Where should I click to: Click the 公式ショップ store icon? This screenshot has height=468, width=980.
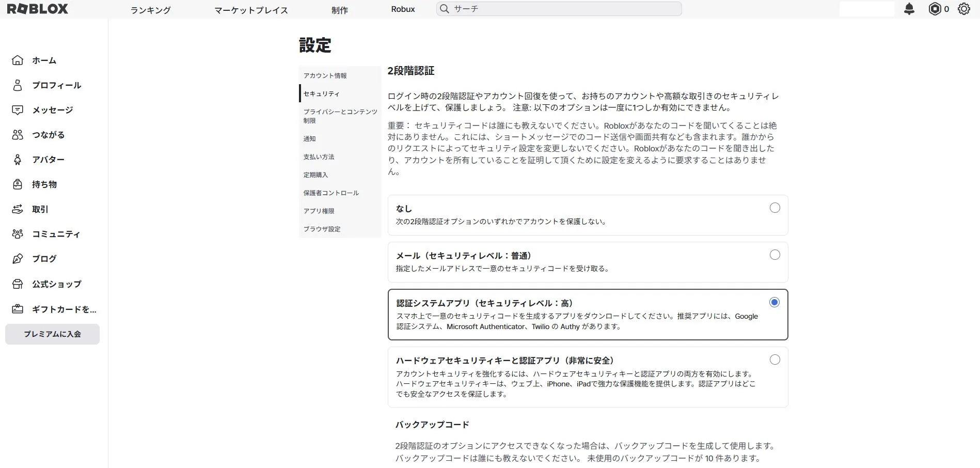(x=18, y=284)
